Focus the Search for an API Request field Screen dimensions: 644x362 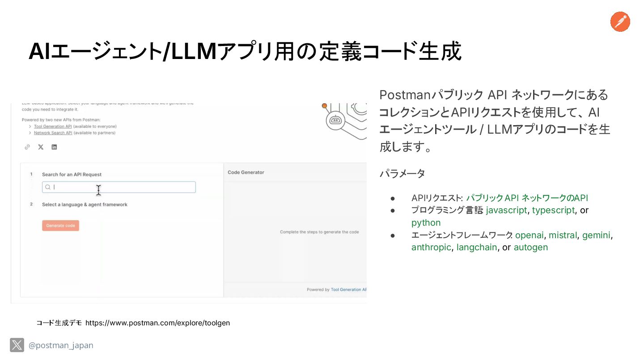coord(119,187)
